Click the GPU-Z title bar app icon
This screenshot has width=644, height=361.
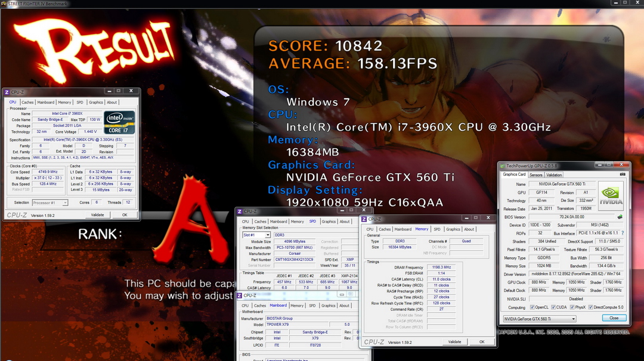[x=502, y=166]
